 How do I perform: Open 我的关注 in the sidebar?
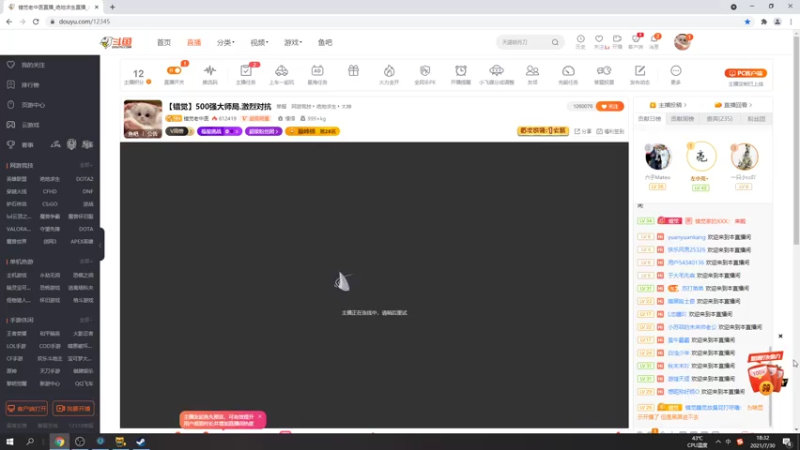coord(27,65)
